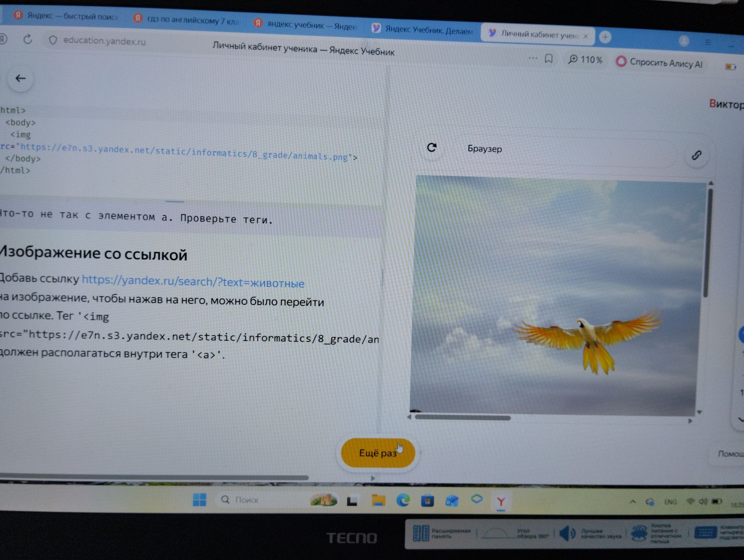Open a new tab with plus button
Screen dimensions: 744x560
[x=605, y=37]
